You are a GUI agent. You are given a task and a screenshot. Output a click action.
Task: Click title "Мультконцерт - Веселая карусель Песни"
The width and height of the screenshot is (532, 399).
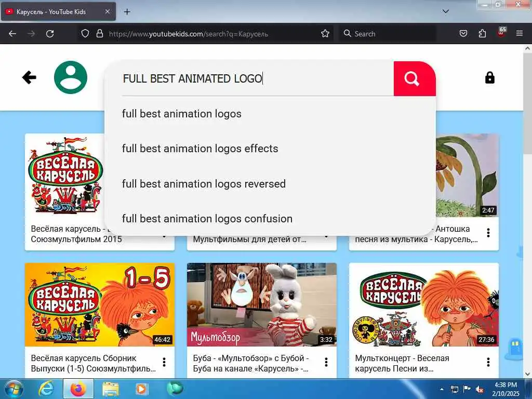click(x=402, y=363)
